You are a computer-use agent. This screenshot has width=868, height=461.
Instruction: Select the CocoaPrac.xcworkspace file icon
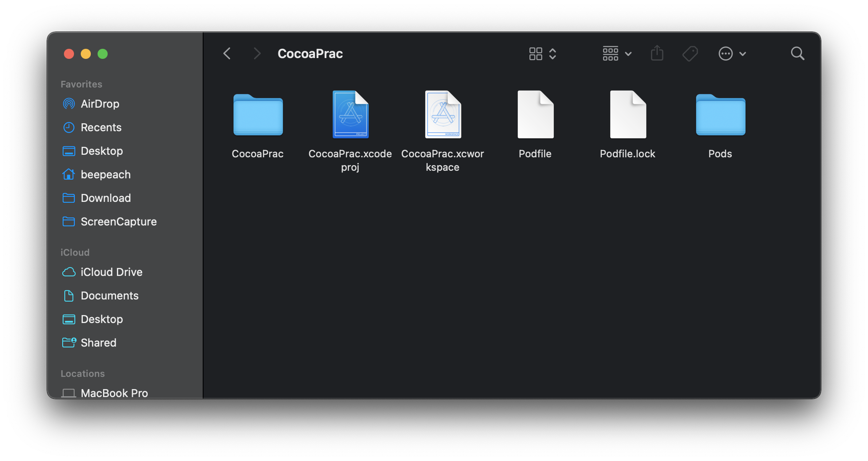[x=443, y=114]
